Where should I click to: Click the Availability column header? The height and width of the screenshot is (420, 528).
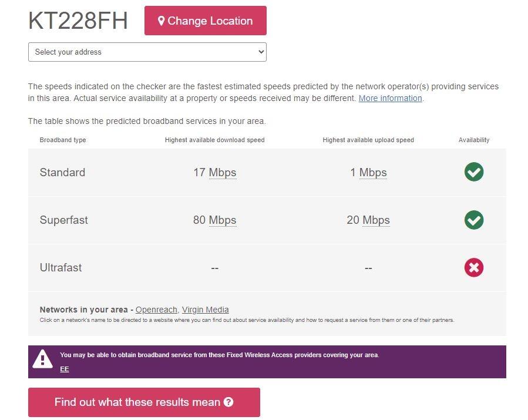(x=474, y=140)
